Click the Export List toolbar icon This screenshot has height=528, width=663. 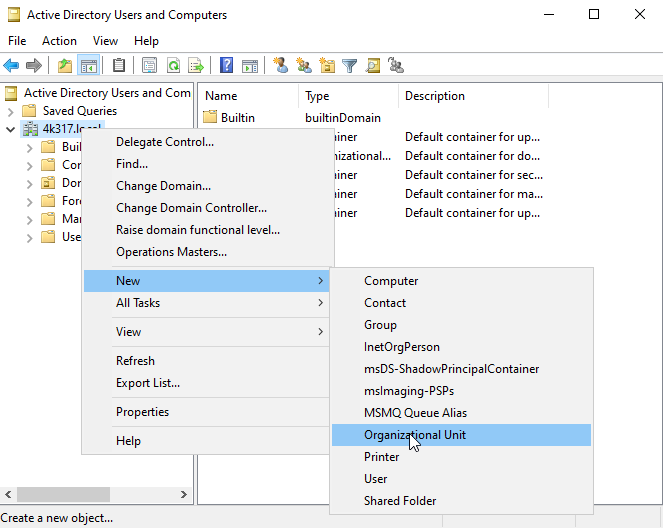(x=196, y=66)
